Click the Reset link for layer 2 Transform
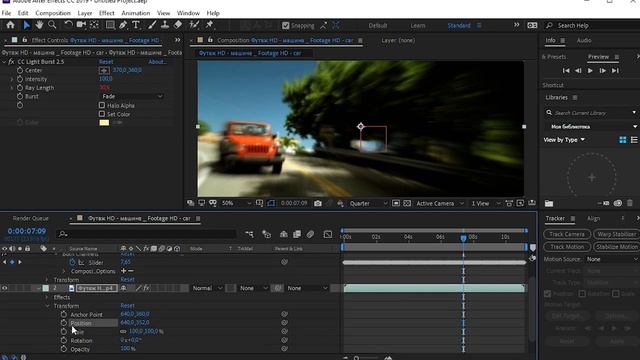640x360 pixels. (x=127, y=305)
